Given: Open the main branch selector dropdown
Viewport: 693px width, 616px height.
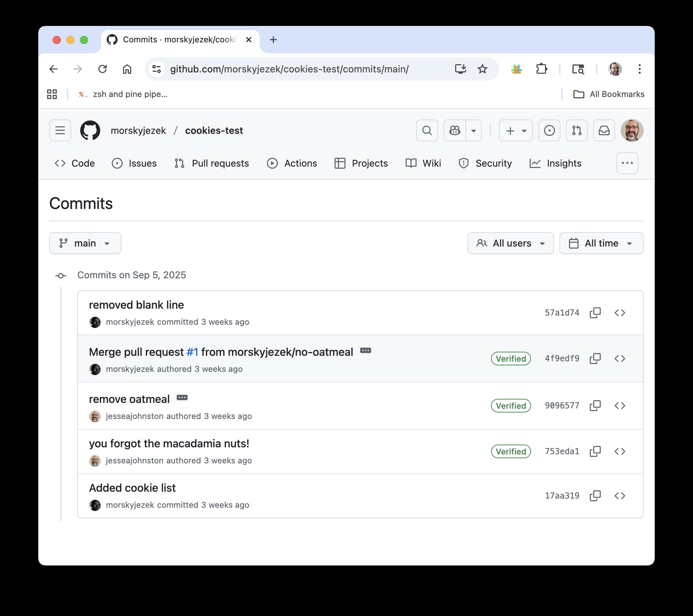Looking at the screenshot, I should click(85, 243).
